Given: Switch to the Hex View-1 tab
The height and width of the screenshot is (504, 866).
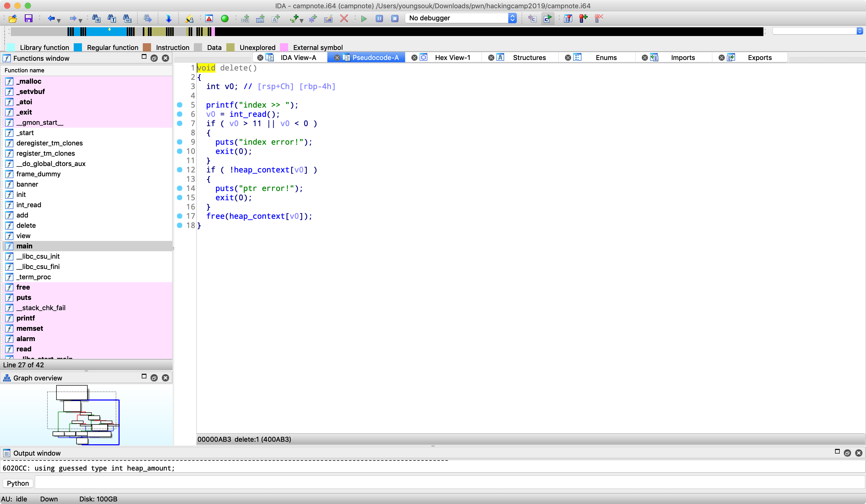Looking at the screenshot, I should (x=452, y=57).
